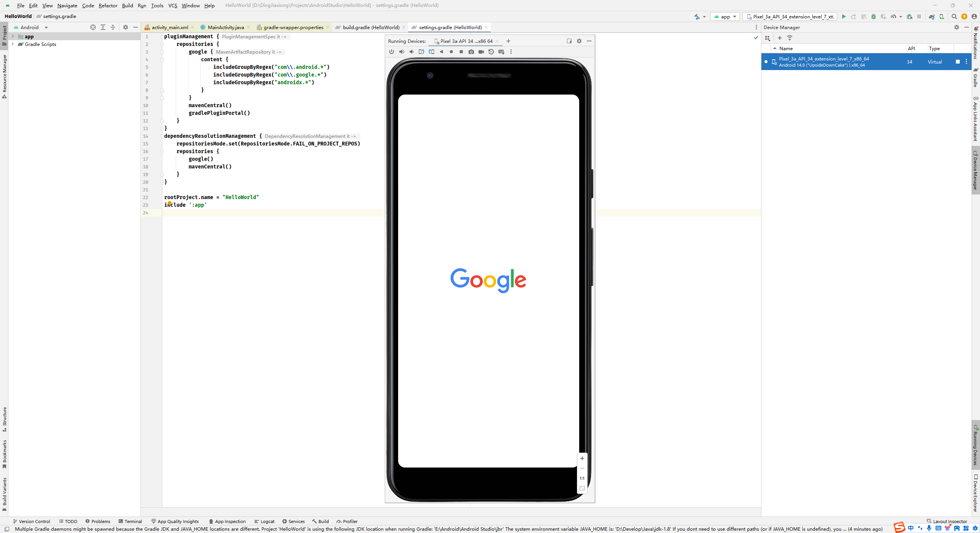Collapse the pluginManagement block fold marker
The width and height of the screenshot is (980, 533).
click(x=162, y=36)
